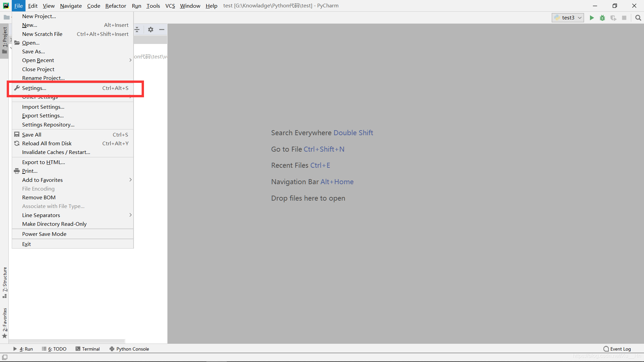This screenshot has width=644, height=362.
Task: Open the test3 run configuration dropdown
Action: 568,18
